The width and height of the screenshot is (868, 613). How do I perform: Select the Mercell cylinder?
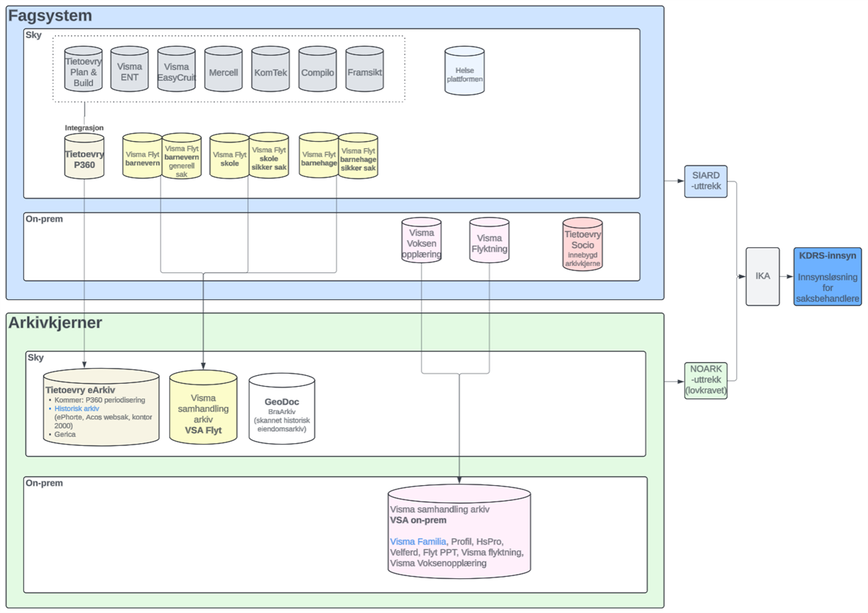[223, 70]
